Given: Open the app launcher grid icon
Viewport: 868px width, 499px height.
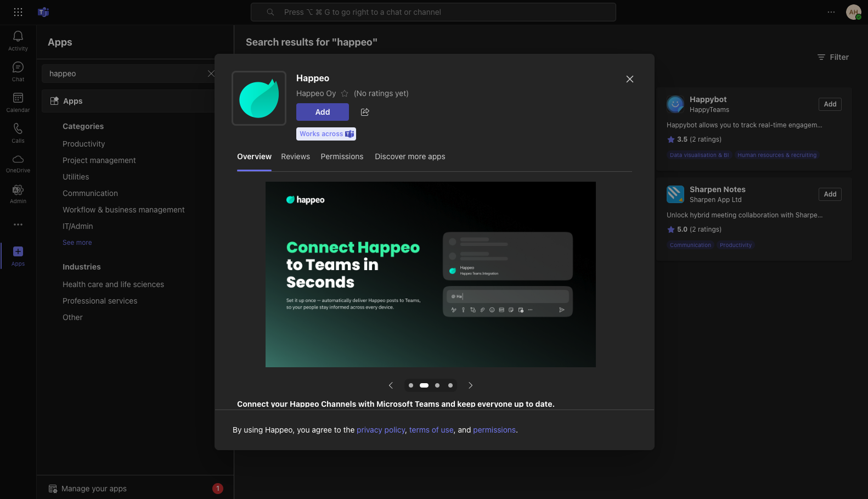Looking at the screenshot, I should pyautogui.click(x=18, y=12).
